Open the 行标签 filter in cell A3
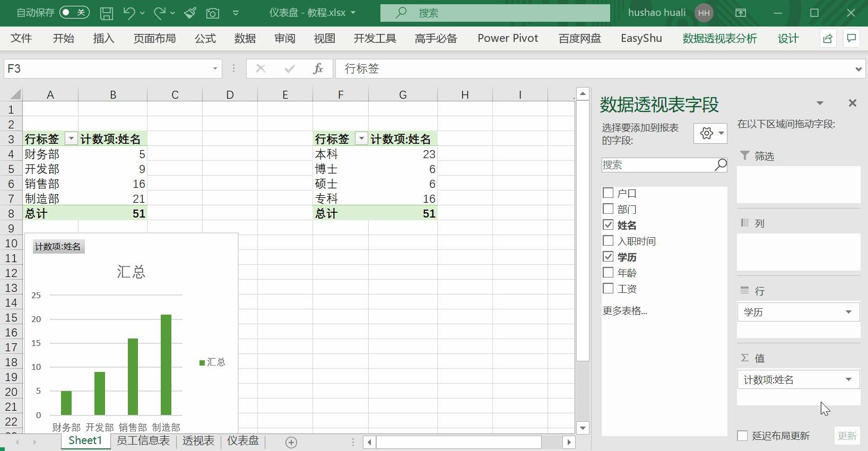 71,138
